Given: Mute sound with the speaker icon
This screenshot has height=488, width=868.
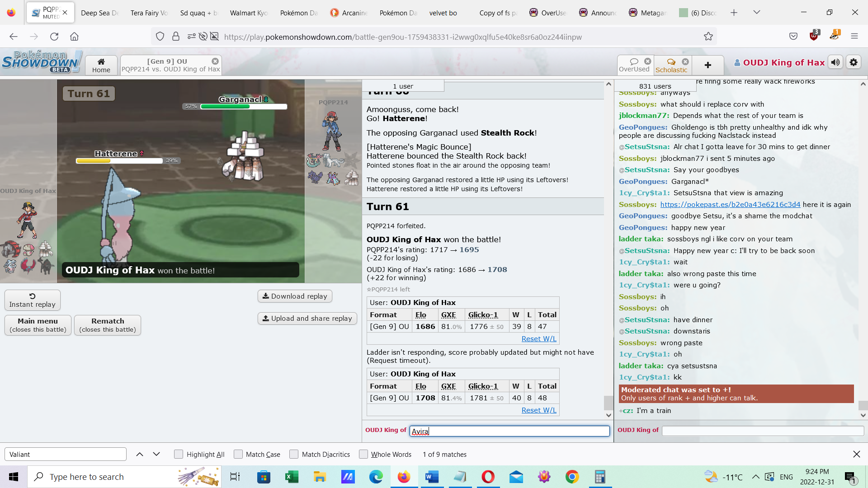Looking at the screenshot, I should click(835, 62).
